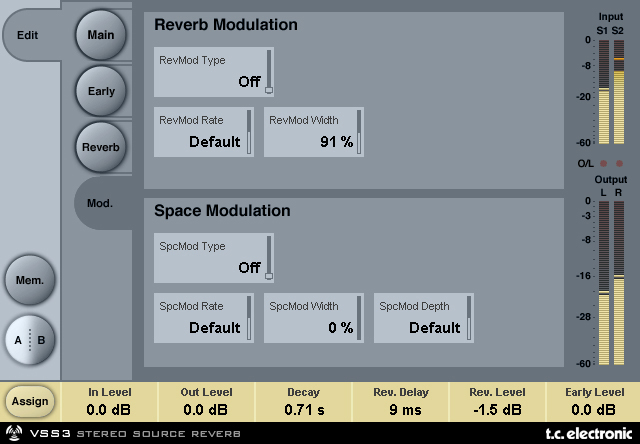Click the SpcMod Rate parameter field
This screenshot has width=640, height=444.
(203, 318)
